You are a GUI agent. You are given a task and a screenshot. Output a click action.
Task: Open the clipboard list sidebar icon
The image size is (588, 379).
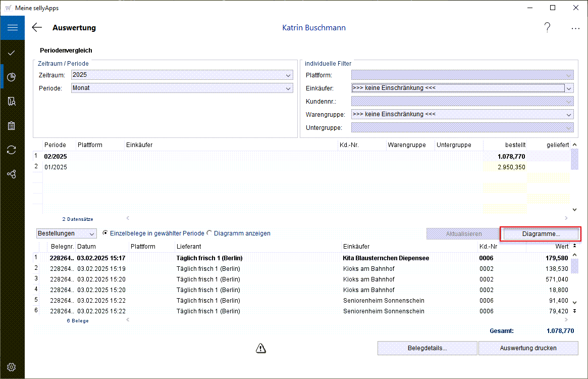(x=12, y=126)
